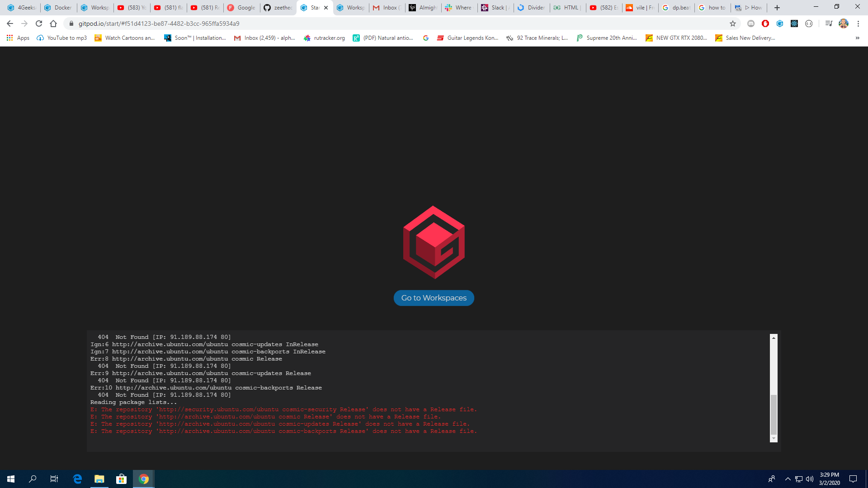Image resolution: width=868 pixels, height=488 pixels.
Task: Click the React DevTools extension icon
Action: (794, 23)
